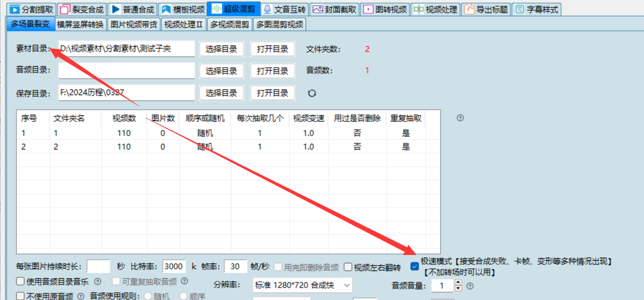Select the 超级混剪 tab

click(233, 9)
